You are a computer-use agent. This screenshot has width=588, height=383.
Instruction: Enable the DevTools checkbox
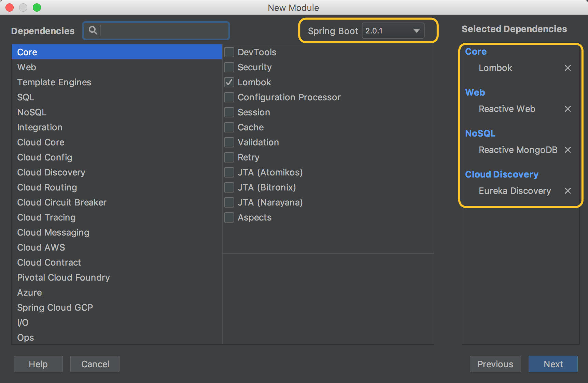coord(229,52)
